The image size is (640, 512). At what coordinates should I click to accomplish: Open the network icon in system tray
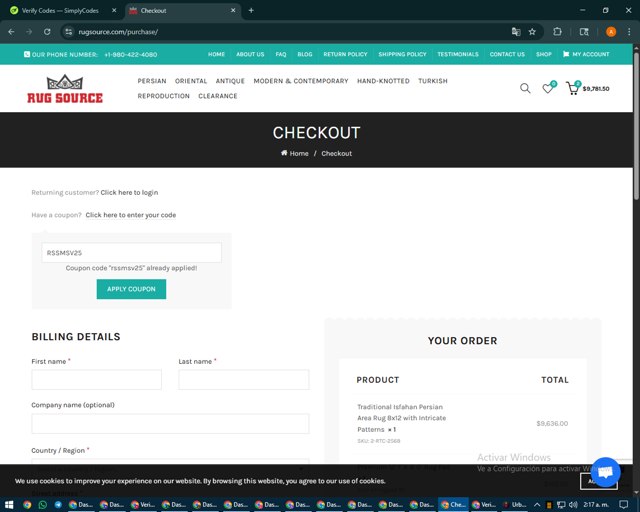561,505
